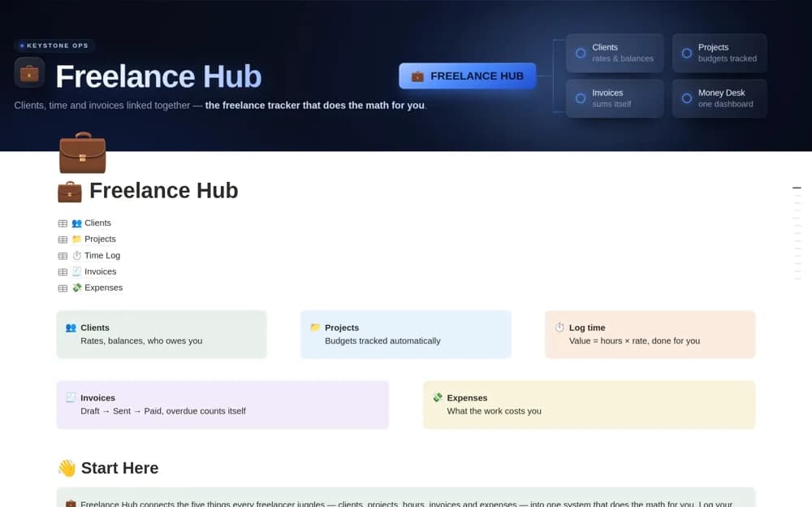Click the table-of-contents outline marker at right
This screenshot has height=507, width=812.
[x=797, y=188]
